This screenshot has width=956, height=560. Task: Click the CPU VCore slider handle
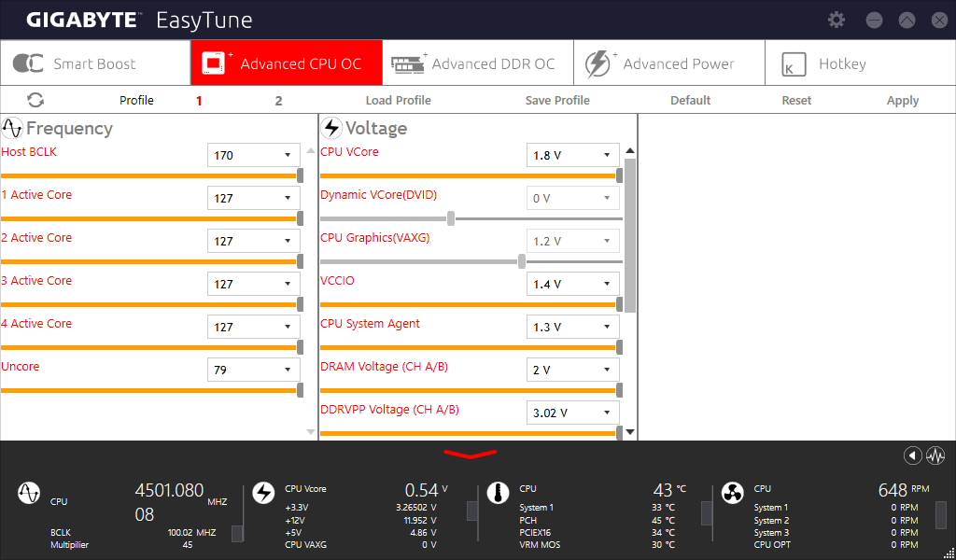(x=620, y=175)
